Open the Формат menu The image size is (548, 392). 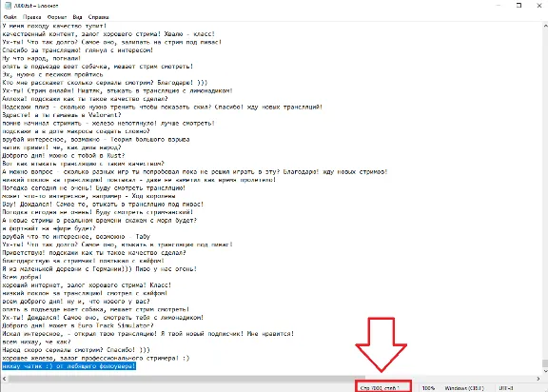click(57, 17)
